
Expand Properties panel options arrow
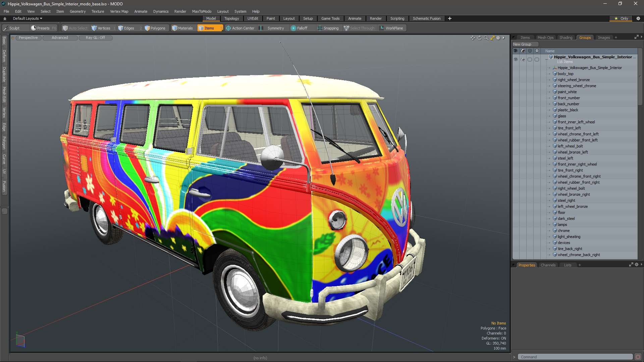point(641,264)
